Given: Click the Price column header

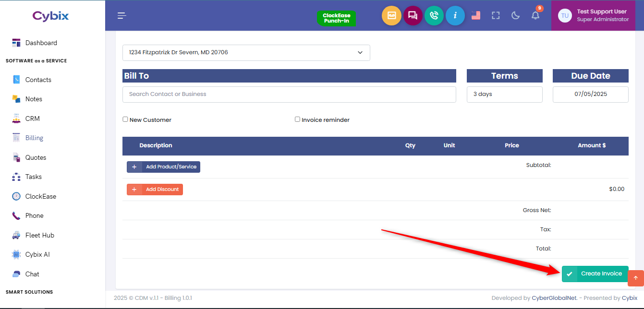Looking at the screenshot, I should point(512,145).
